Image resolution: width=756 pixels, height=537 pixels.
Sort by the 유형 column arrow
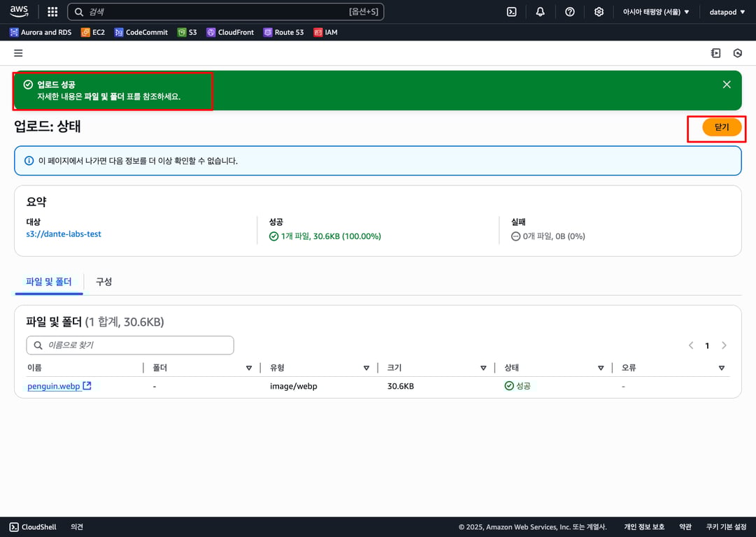point(366,368)
